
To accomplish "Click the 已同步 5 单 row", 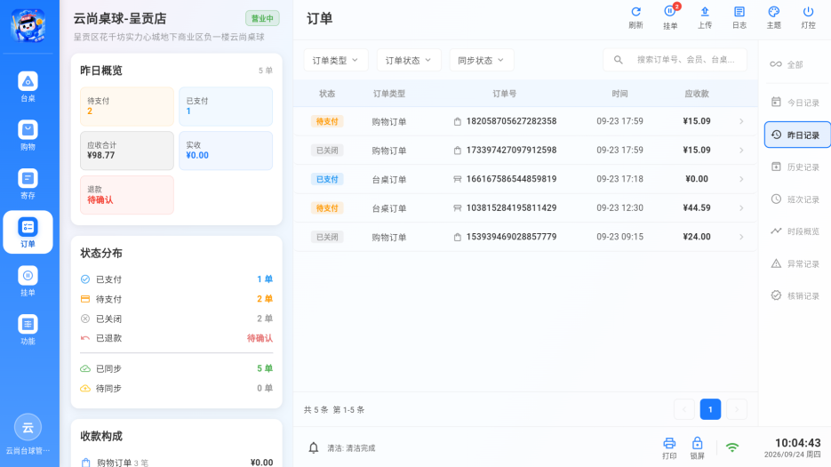I will (176, 368).
